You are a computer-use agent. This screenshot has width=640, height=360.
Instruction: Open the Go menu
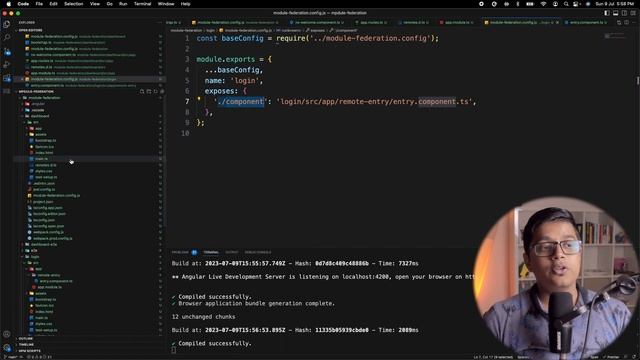click(x=109, y=4)
